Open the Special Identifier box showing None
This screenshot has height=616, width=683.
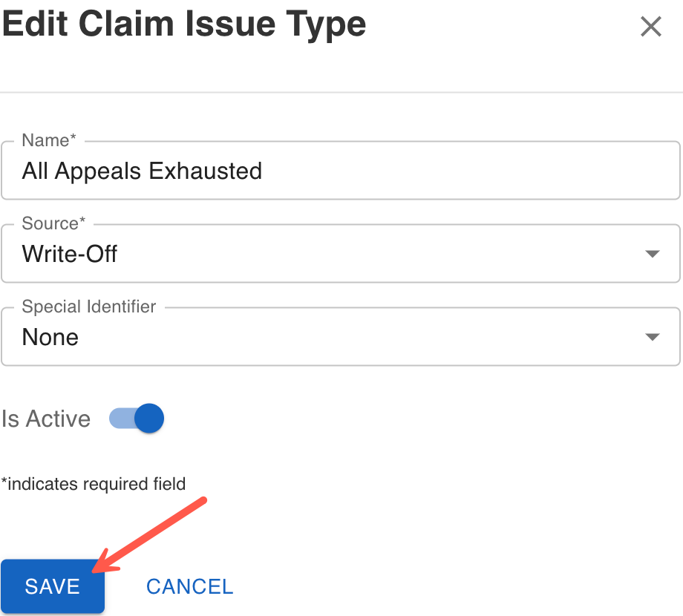pos(327,338)
